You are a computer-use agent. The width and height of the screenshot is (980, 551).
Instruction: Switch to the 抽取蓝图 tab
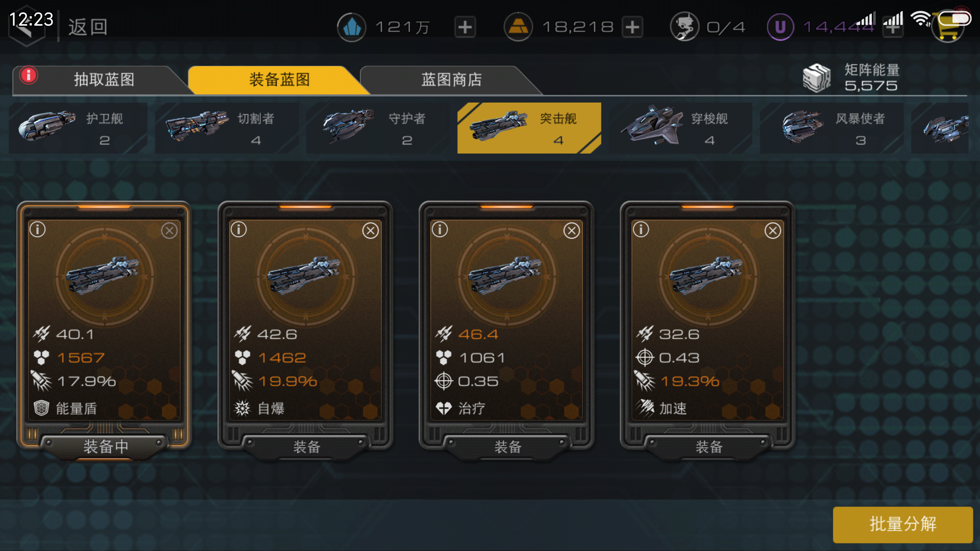[x=101, y=80]
